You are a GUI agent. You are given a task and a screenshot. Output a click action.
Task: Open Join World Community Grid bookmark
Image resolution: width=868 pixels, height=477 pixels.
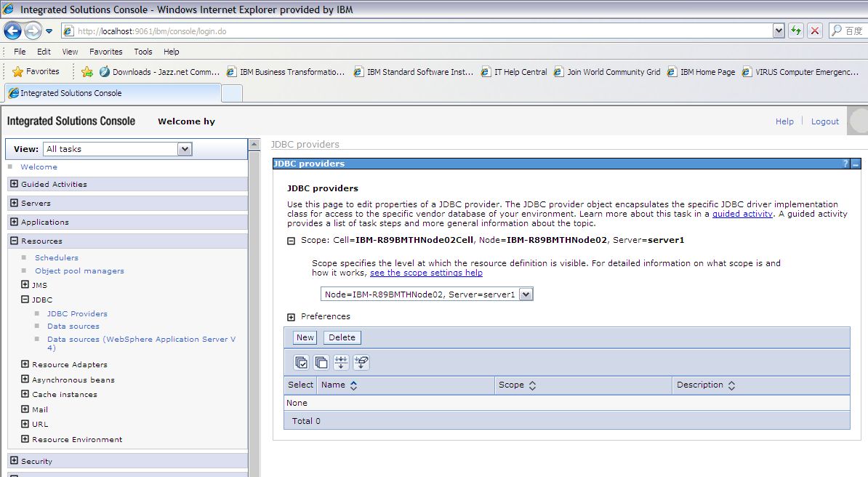tap(607, 72)
